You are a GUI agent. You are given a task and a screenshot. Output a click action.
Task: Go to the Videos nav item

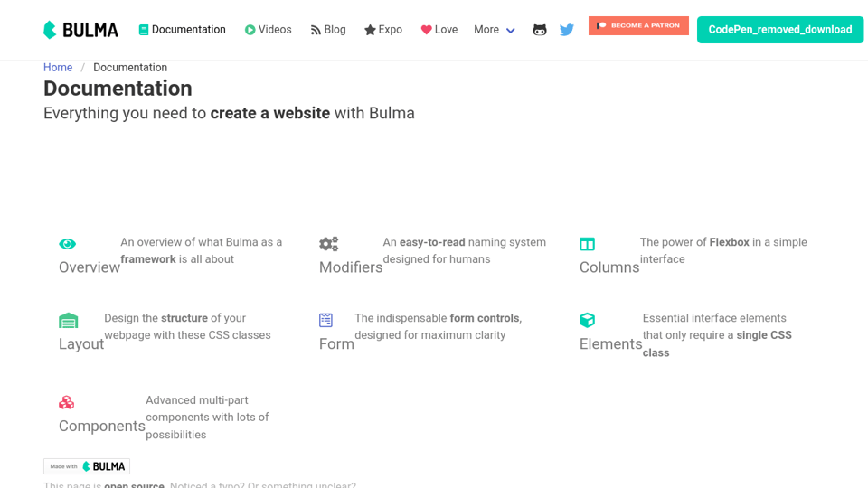click(x=268, y=30)
